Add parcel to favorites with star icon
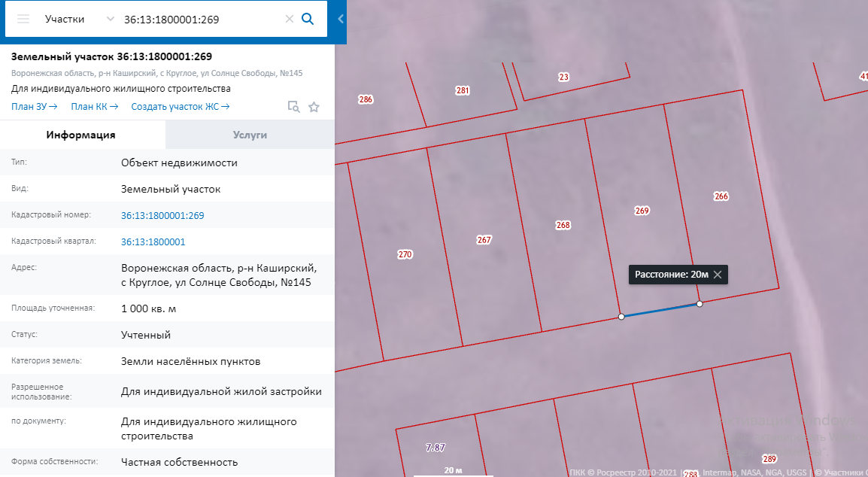The image size is (868, 477). click(314, 107)
